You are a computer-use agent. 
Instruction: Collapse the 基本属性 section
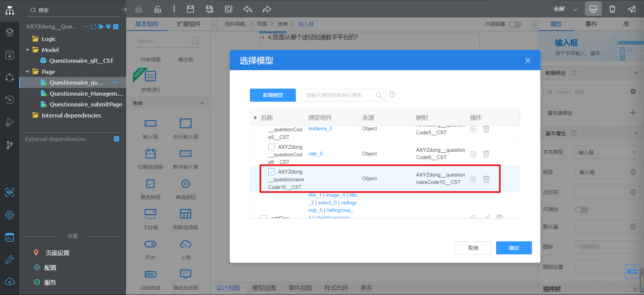tap(636, 133)
